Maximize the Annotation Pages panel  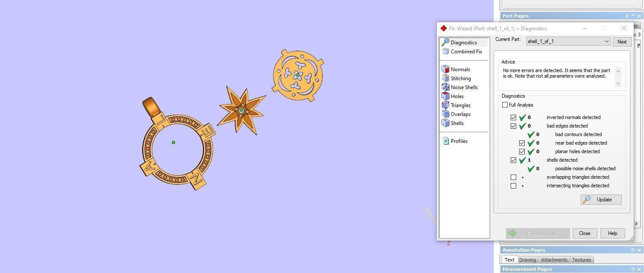[633, 250]
